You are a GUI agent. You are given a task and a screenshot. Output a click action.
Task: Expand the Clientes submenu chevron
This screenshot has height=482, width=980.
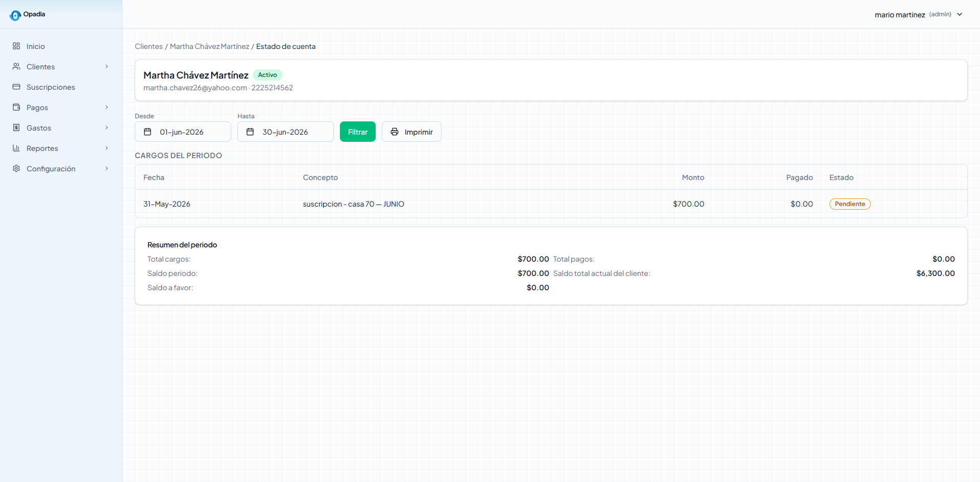107,66
